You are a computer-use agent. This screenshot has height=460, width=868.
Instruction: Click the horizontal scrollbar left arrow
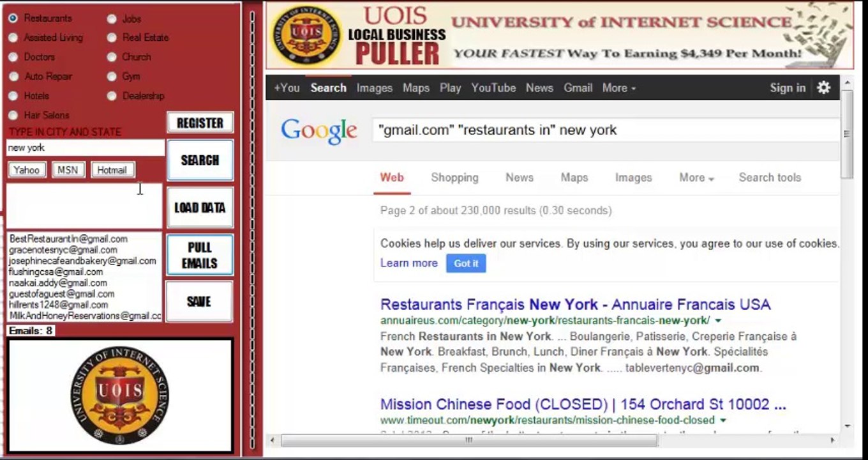(x=273, y=440)
